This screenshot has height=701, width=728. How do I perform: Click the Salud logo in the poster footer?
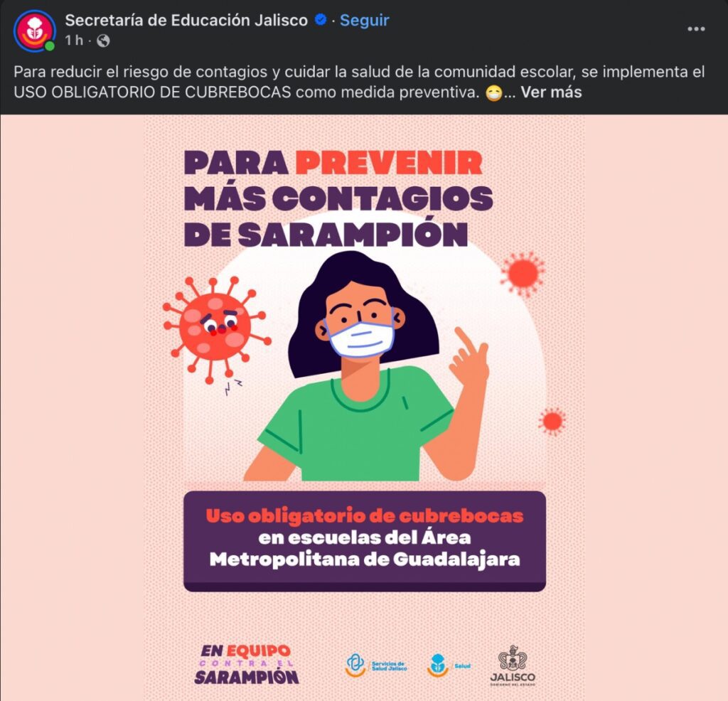(x=449, y=665)
